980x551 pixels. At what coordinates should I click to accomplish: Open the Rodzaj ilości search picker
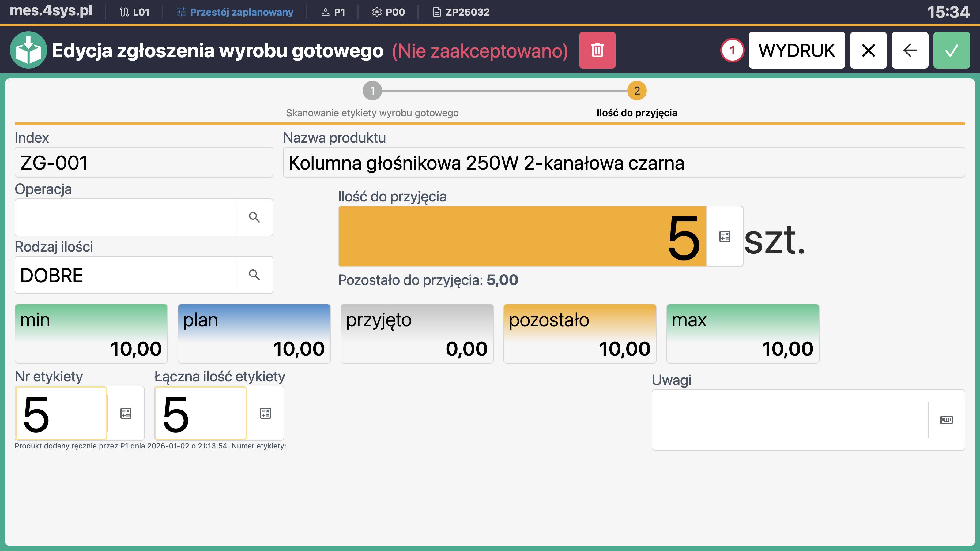pos(254,275)
